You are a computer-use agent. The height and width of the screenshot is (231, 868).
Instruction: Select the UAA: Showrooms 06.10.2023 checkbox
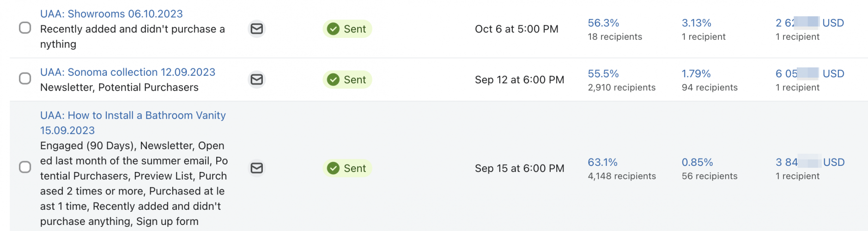point(25,28)
